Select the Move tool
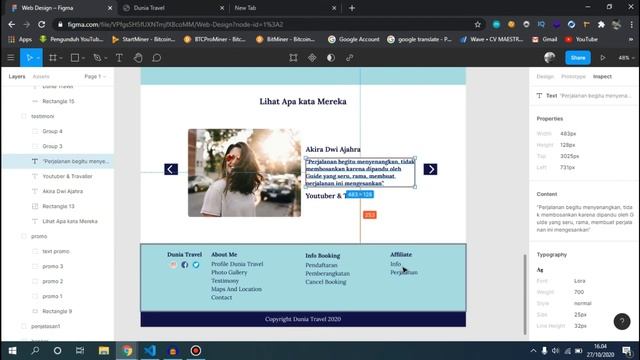 coord(29,58)
